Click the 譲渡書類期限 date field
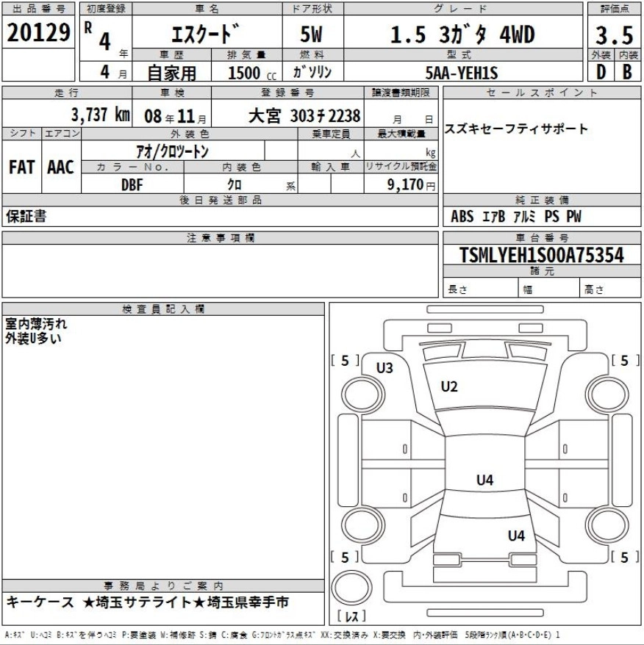644x645 pixels. [401, 113]
